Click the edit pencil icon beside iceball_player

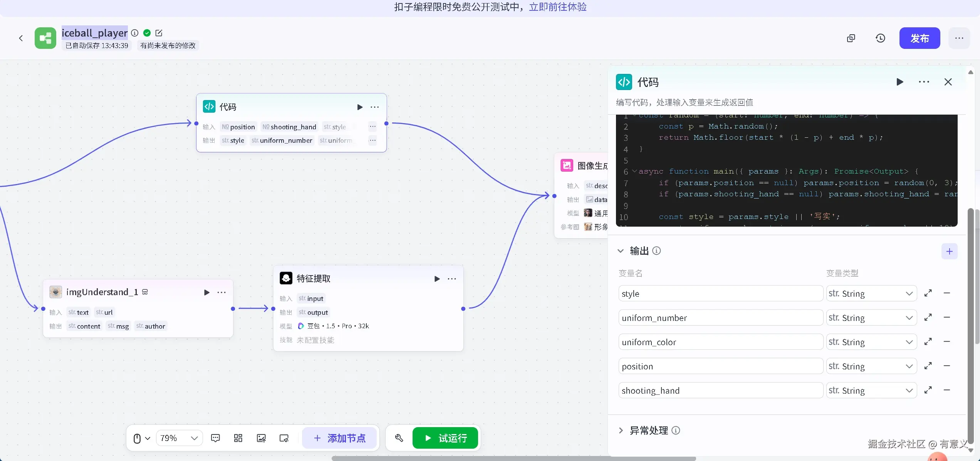(159, 33)
